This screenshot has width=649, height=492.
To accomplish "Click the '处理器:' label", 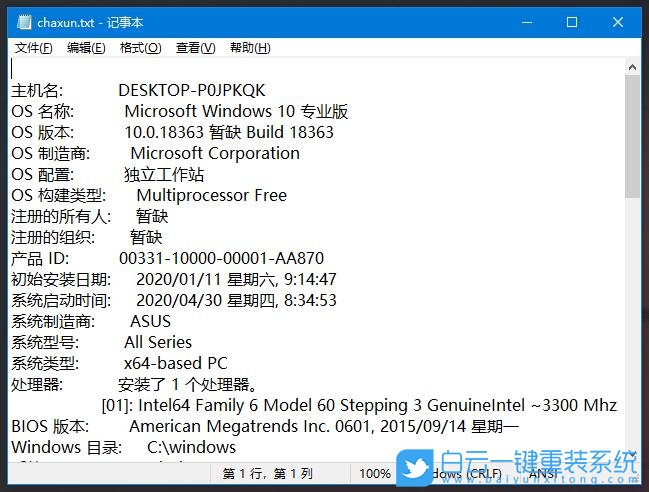I will (37, 384).
